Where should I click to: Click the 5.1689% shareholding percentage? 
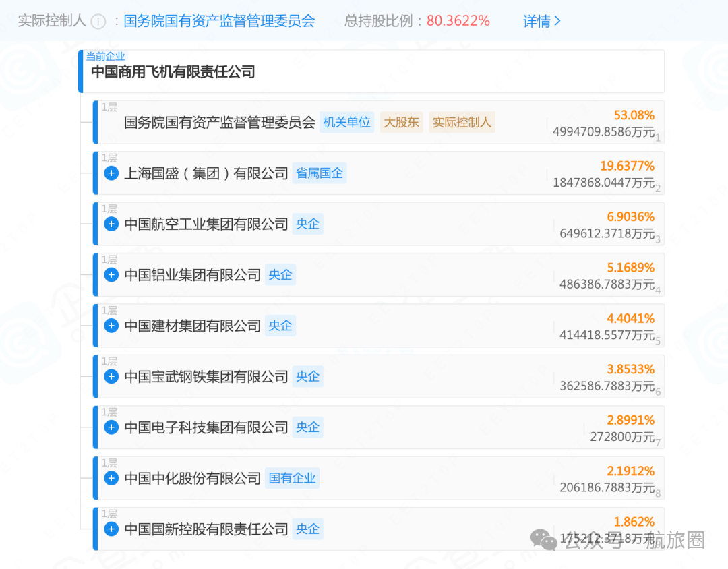[631, 268]
